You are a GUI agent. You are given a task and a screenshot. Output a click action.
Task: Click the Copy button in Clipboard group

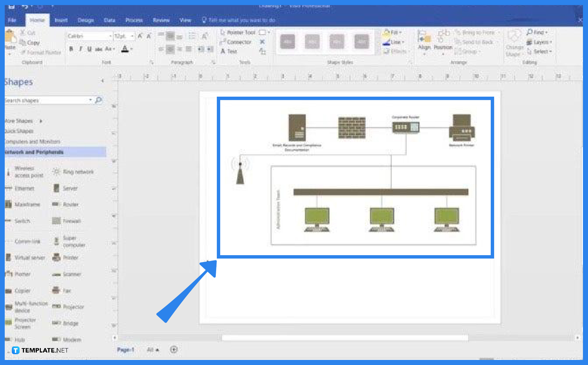pos(33,43)
